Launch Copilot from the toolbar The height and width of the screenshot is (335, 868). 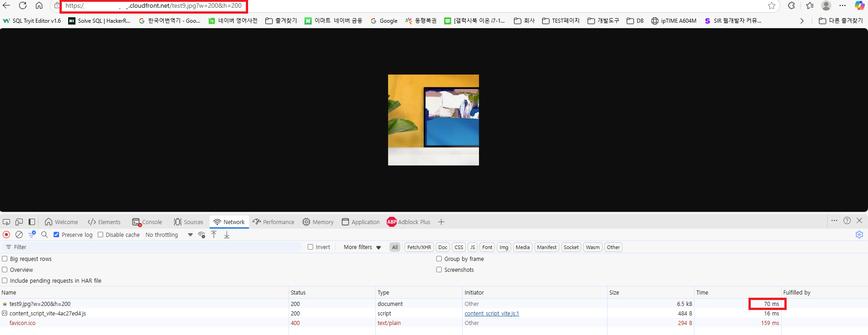pos(859,5)
